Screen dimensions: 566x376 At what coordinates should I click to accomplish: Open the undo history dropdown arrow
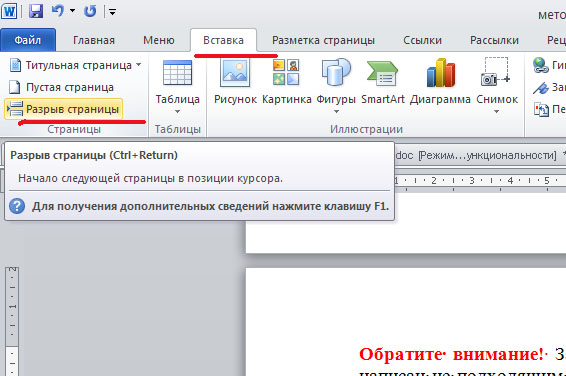pos(73,11)
